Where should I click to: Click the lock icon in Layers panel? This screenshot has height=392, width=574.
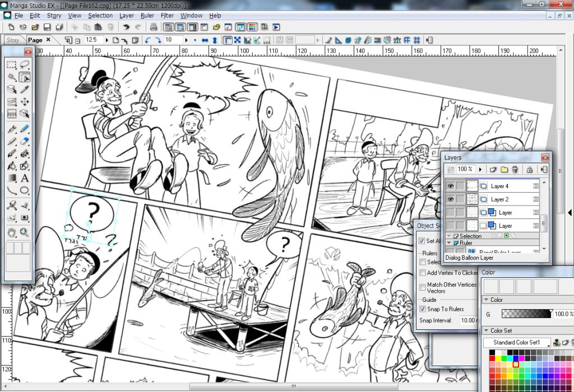point(529,169)
